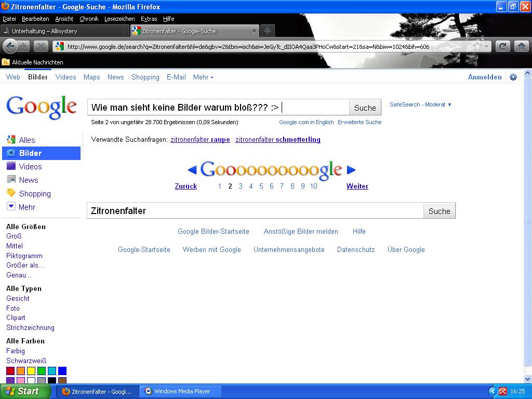The width and height of the screenshot is (532, 399).
Task: Select News in the left sidebar
Action: [x=29, y=180]
